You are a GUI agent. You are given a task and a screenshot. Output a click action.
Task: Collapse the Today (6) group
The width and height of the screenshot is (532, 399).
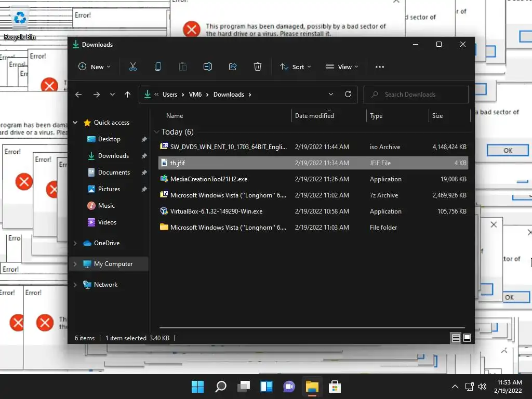coord(156,131)
